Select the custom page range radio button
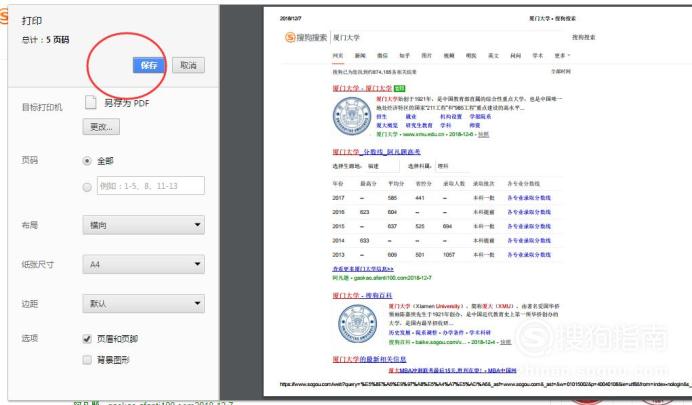This screenshot has height=405, width=692. click(87, 187)
